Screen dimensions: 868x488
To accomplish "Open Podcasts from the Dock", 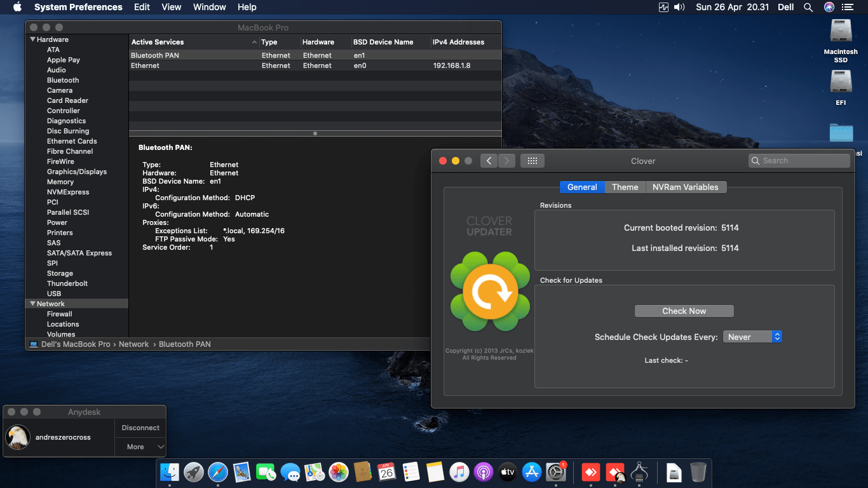I will coord(484,472).
